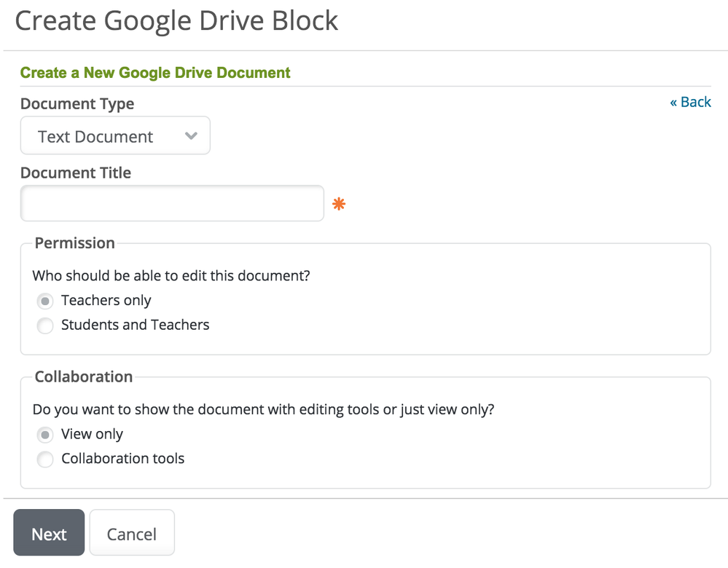
Task: Go back using the « Back link
Action: coord(690,102)
